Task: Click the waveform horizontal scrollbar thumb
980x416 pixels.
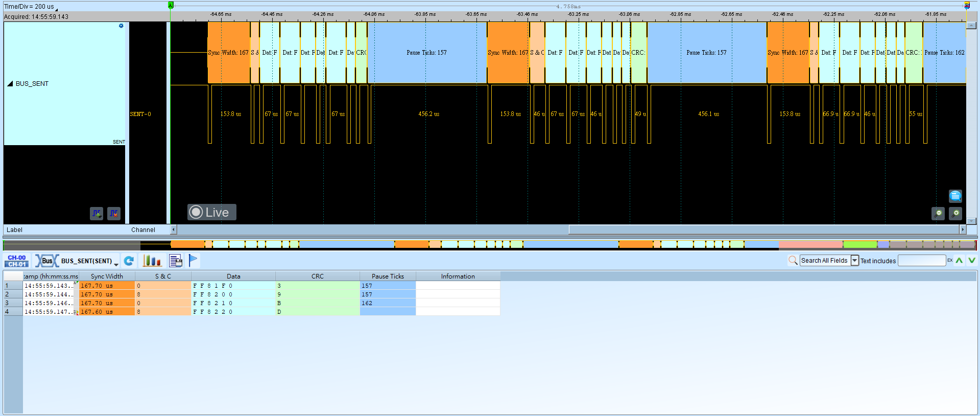Action: click(x=764, y=229)
